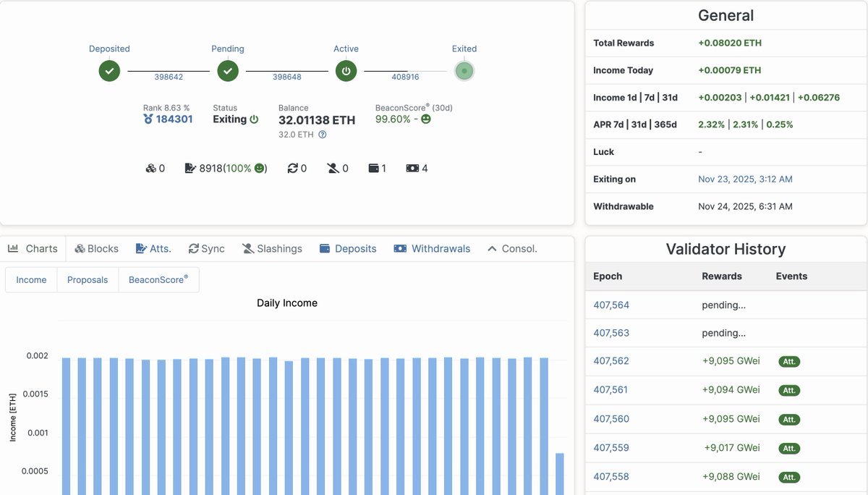
Task: Open epoch 407,563 in Validator History
Action: (611, 333)
